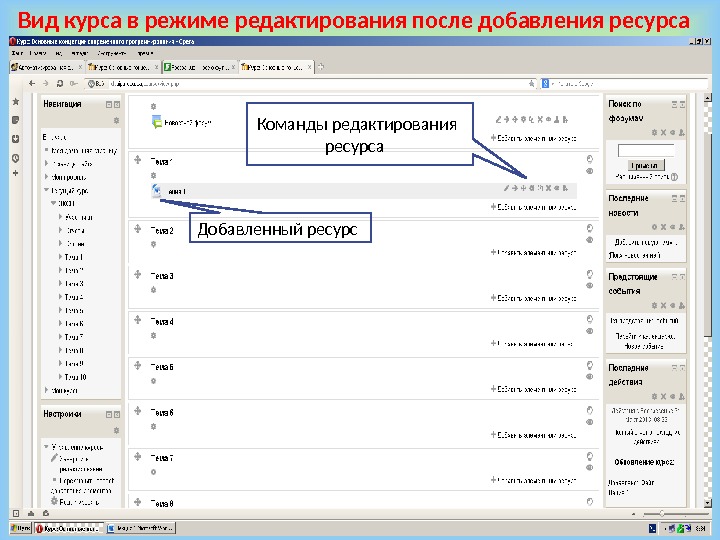Image resolution: width=720 pixels, height=540 pixels.
Task: Delete the forum search block via X
Action: coord(664,133)
